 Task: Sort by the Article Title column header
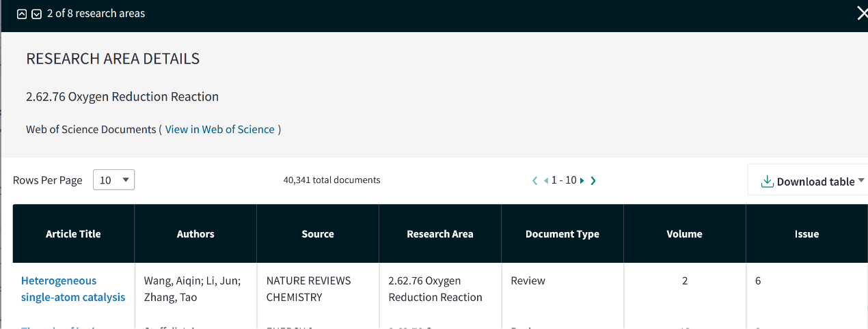pyautogui.click(x=73, y=234)
